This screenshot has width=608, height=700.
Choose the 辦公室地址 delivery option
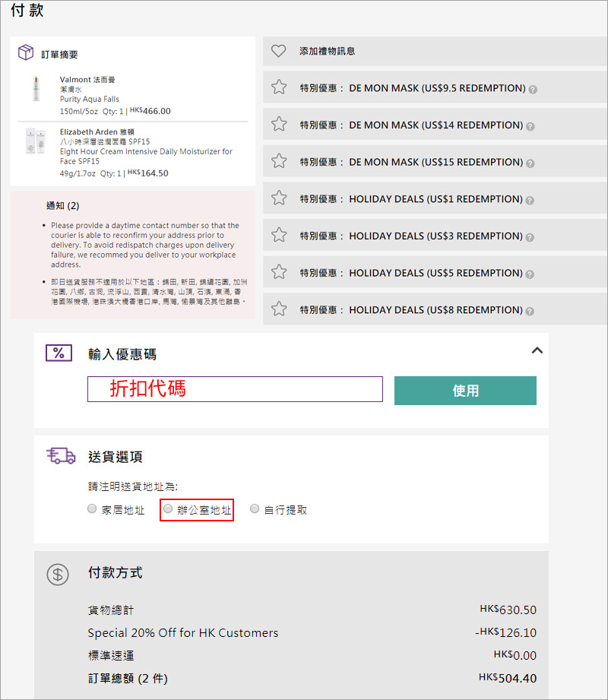coord(169,509)
